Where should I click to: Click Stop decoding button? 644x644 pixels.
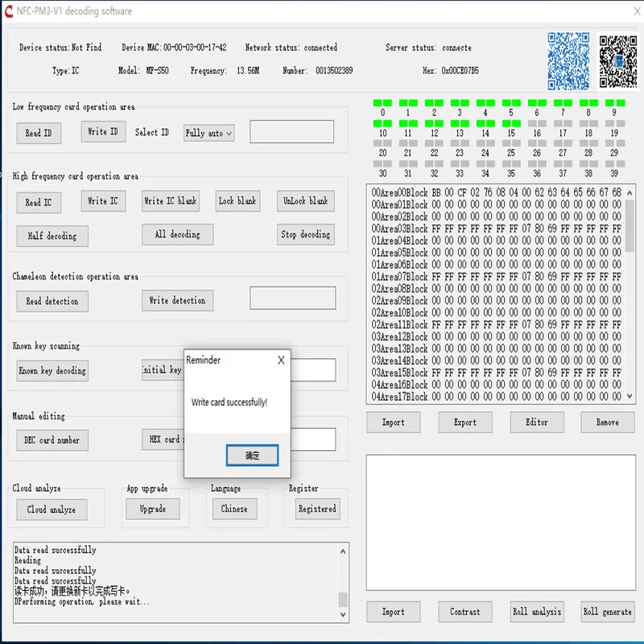click(x=306, y=234)
